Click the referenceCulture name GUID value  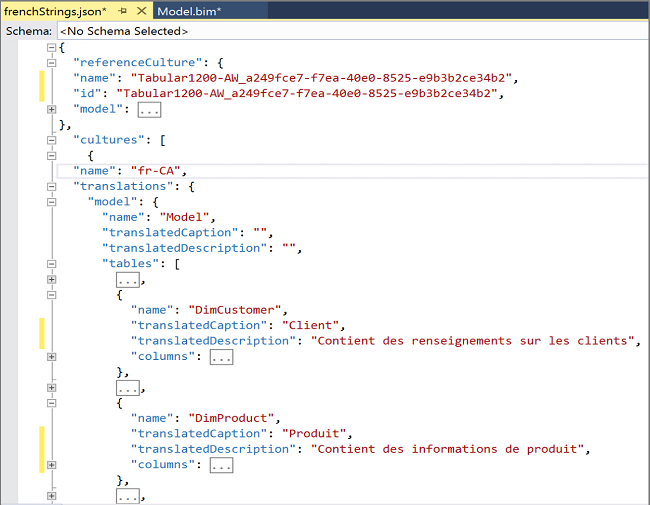321,78
